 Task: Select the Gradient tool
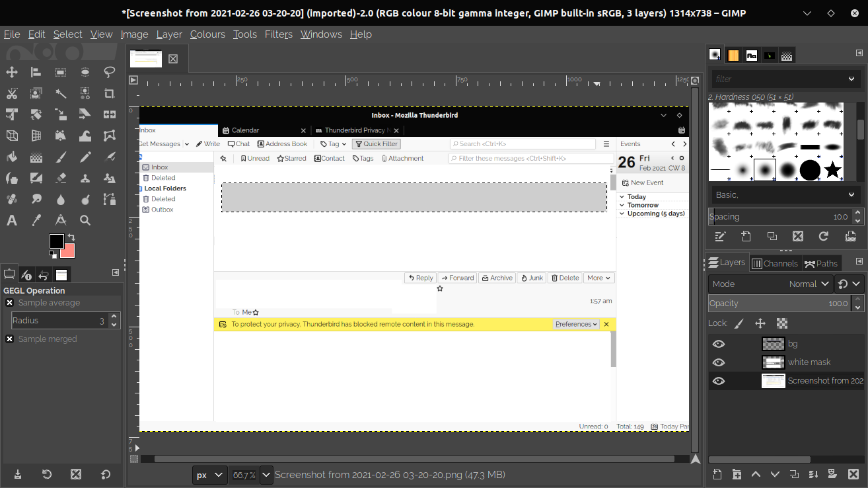pos(36,157)
